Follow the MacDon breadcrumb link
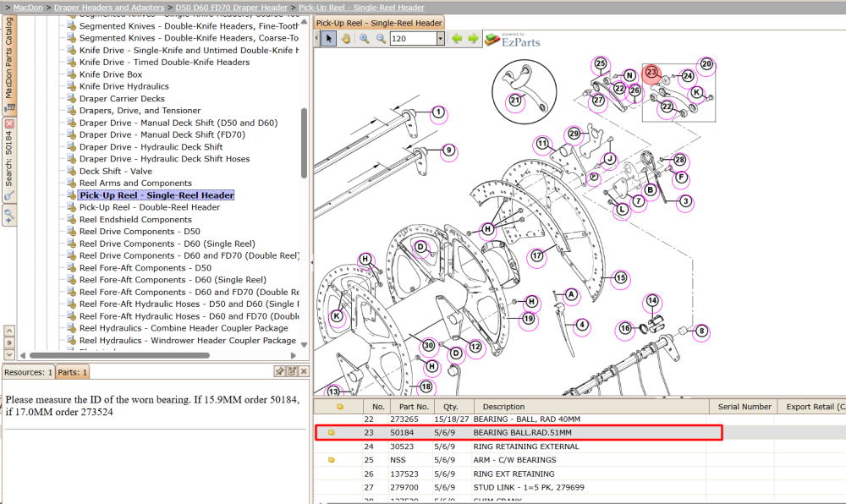 tap(28, 8)
